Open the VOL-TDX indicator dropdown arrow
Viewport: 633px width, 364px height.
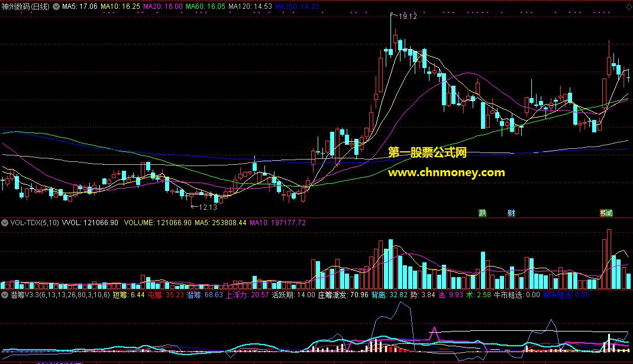(5, 223)
